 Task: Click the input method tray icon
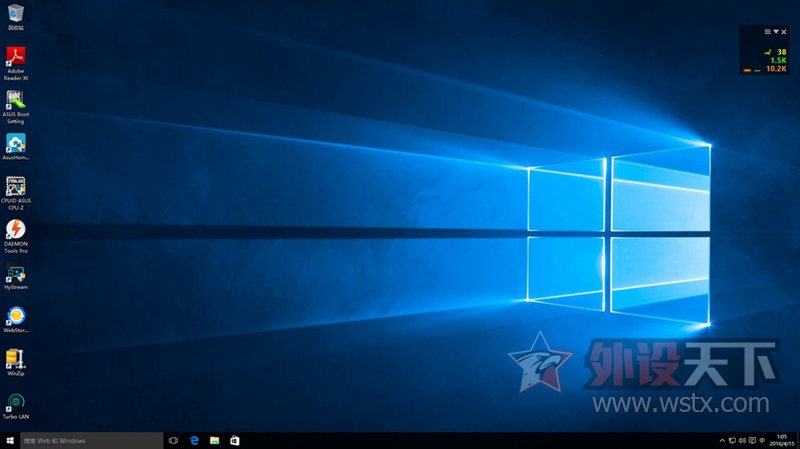pyautogui.click(x=762, y=440)
